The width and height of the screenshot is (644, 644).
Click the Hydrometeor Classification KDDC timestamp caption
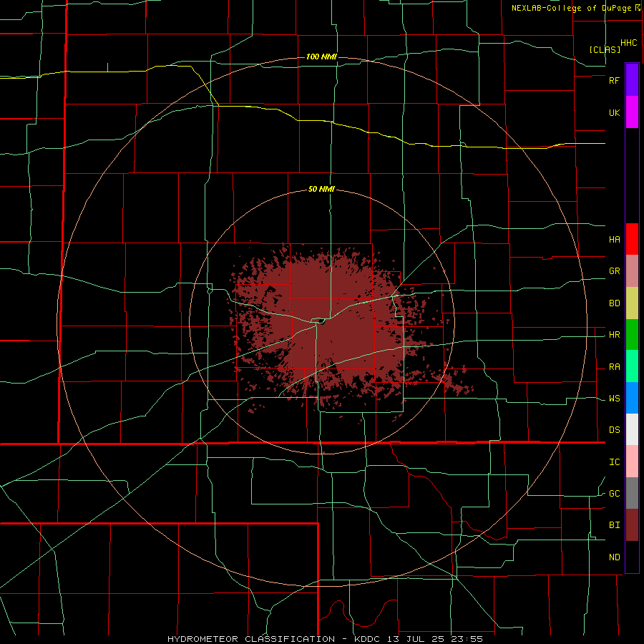325,639
